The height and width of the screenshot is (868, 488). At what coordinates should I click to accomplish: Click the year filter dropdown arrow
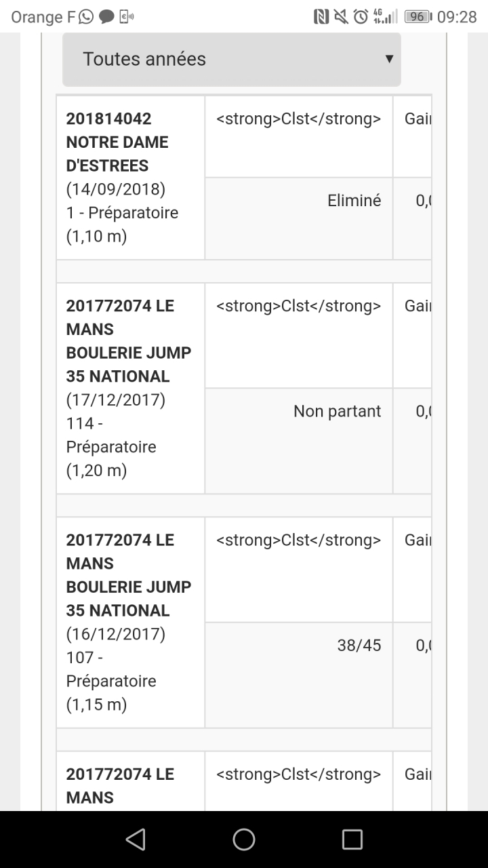pyautogui.click(x=389, y=59)
